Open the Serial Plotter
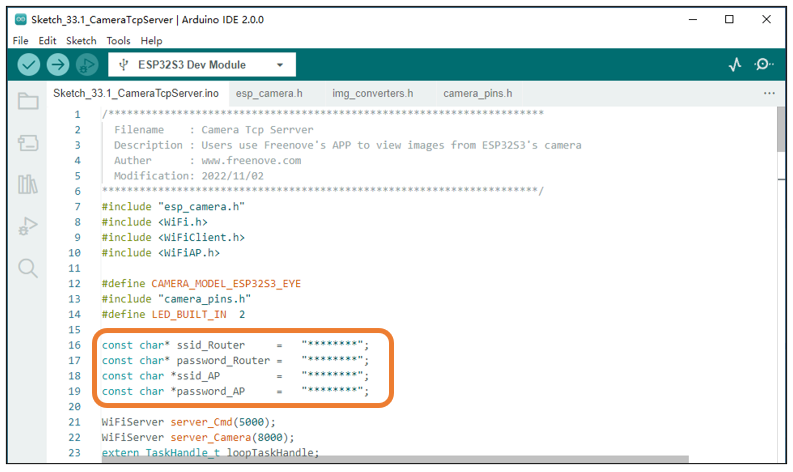Screen dimensions: 793x472 coord(735,65)
